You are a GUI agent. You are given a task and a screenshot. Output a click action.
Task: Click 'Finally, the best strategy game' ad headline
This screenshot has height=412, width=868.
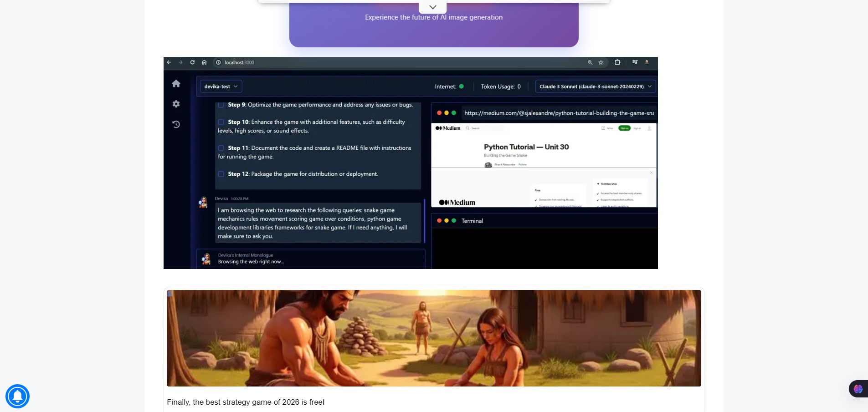pyautogui.click(x=246, y=402)
